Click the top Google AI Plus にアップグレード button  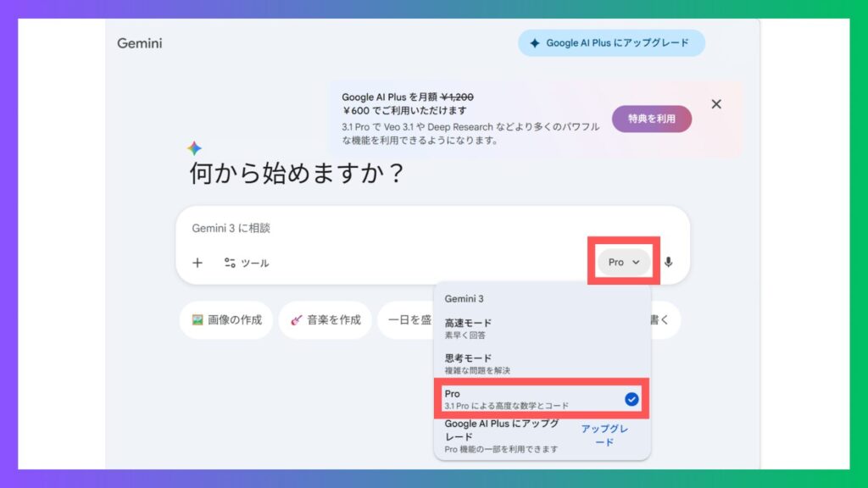coord(611,43)
